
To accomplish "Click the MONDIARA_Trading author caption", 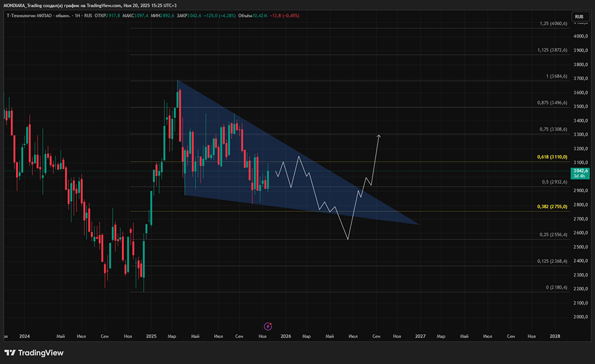I will click(x=23, y=5).
